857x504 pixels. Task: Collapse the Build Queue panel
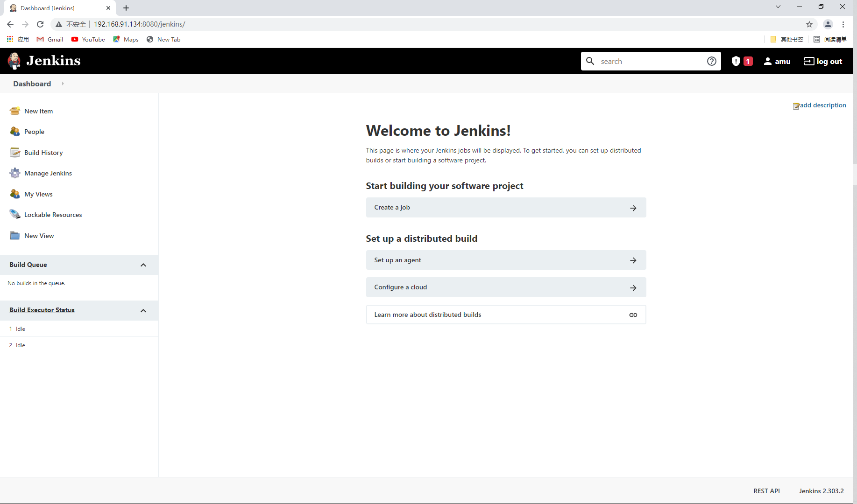[143, 265]
